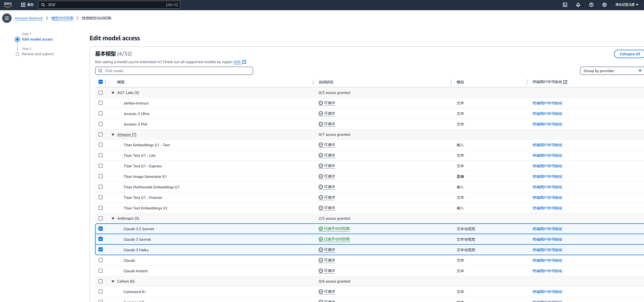The width and height of the screenshot is (644, 302).
Task: Click the Find model search field
Action: point(174,71)
